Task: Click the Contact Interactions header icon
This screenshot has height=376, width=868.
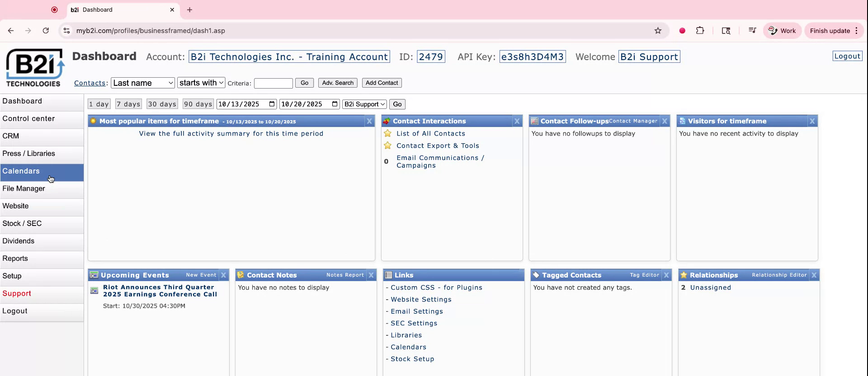Action: [x=387, y=121]
